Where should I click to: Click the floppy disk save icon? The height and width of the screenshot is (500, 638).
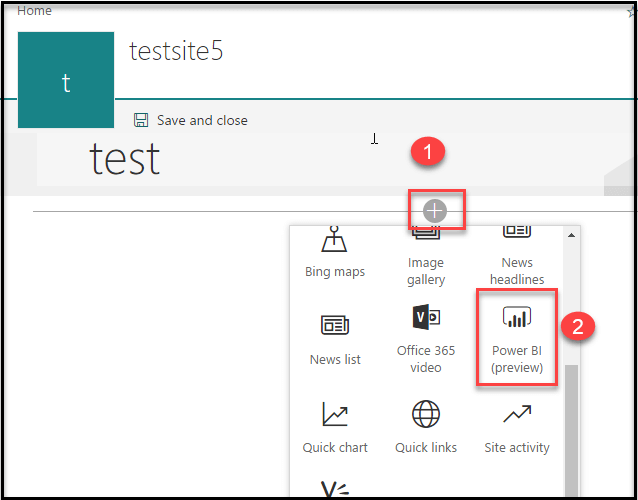pyautogui.click(x=141, y=120)
